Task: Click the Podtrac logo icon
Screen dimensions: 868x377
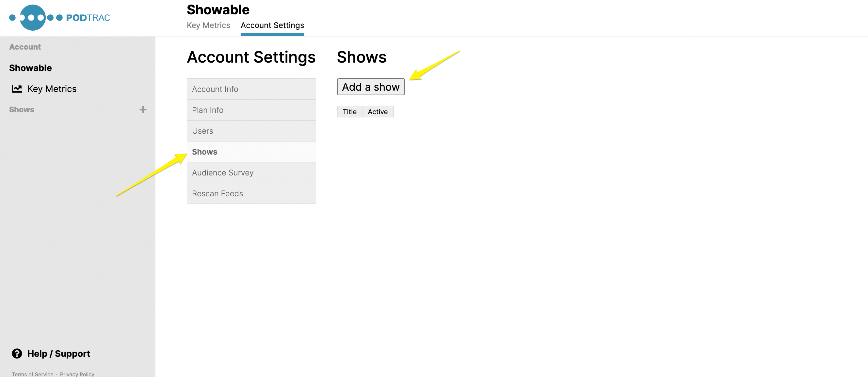Action: 33,18
